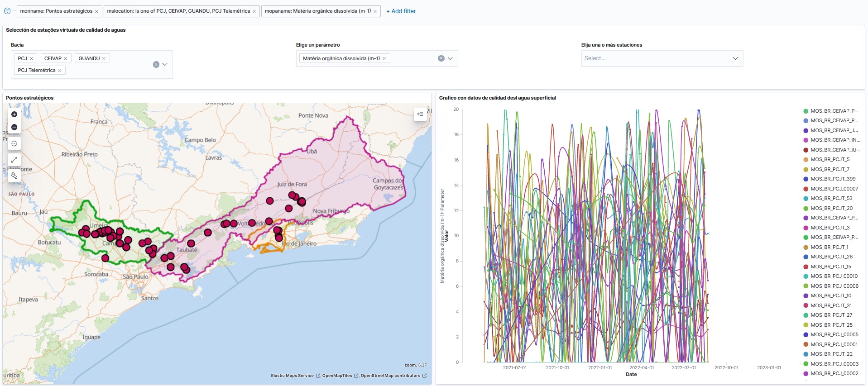Clear the parameter selection field
868x386 pixels.
click(441, 58)
